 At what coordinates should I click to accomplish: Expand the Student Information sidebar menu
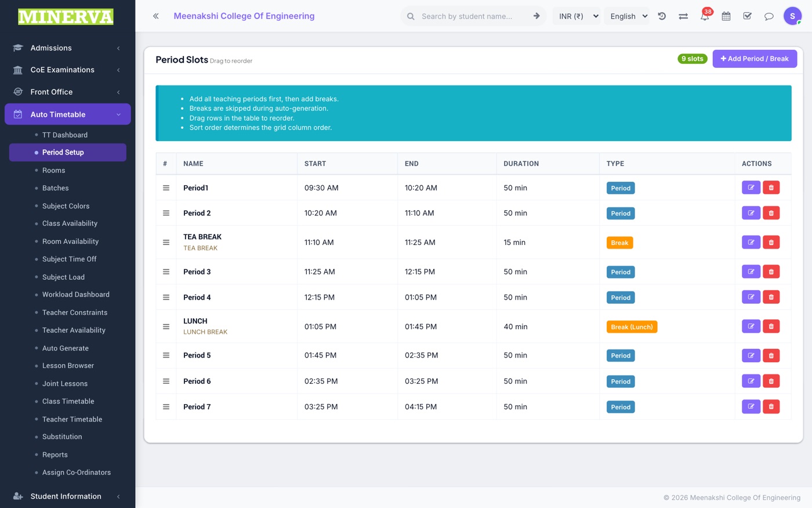(x=67, y=496)
